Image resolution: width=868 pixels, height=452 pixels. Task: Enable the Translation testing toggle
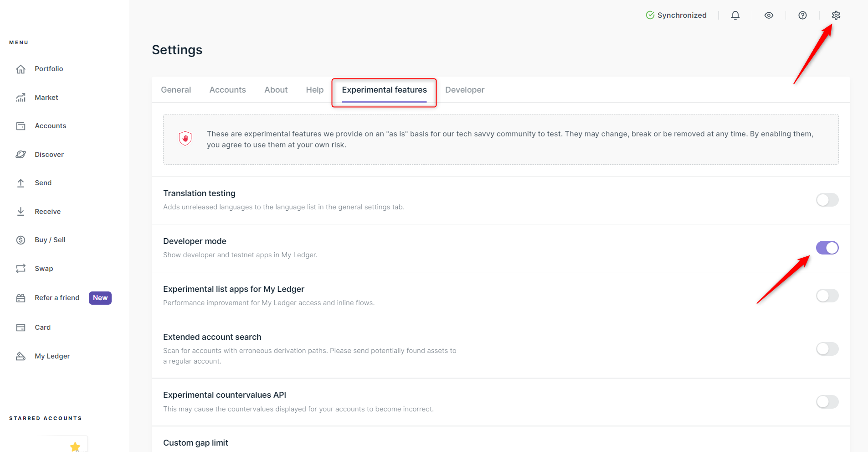pyautogui.click(x=827, y=200)
